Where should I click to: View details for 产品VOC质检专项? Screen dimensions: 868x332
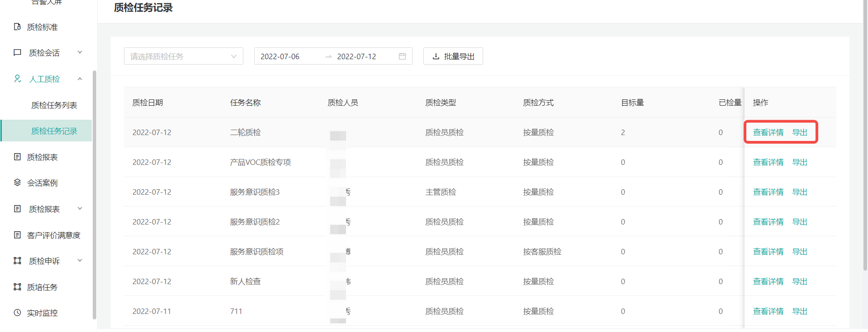768,162
